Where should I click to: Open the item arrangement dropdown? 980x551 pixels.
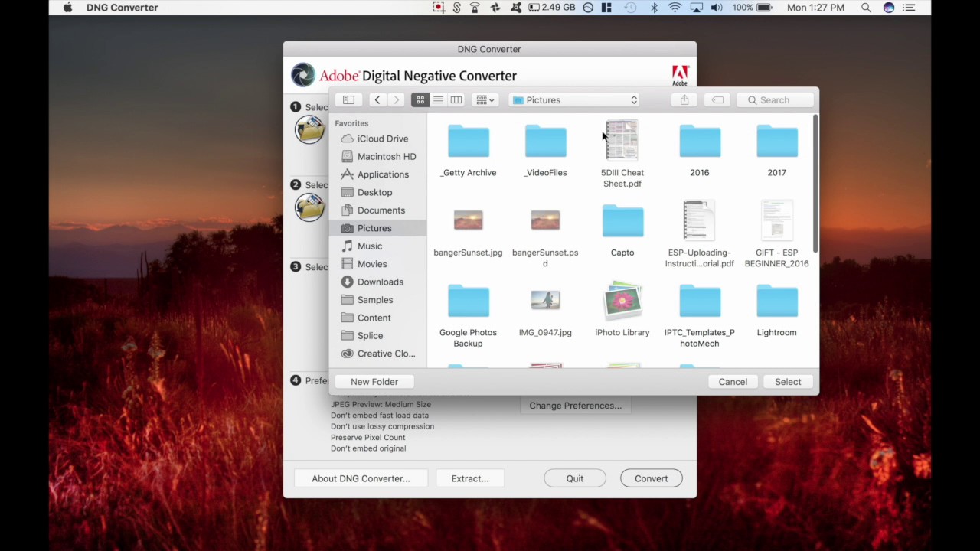(x=485, y=100)
